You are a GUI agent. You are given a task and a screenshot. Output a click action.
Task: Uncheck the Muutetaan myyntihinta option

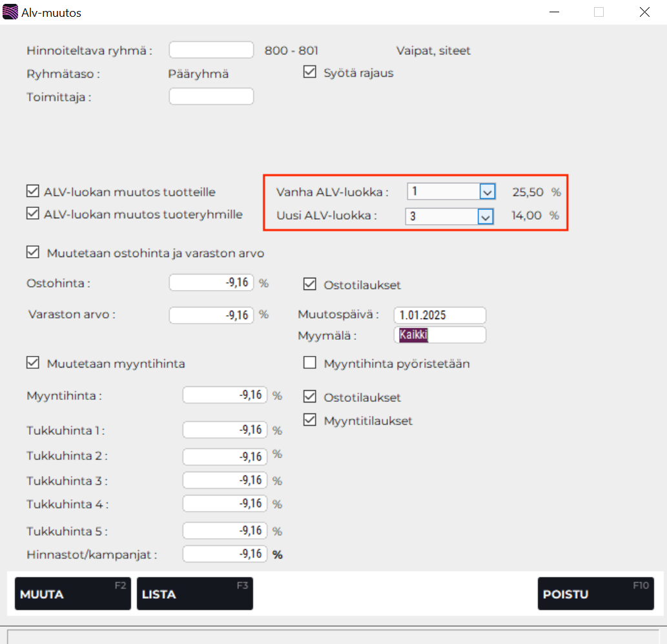click(x=33, y=363)
